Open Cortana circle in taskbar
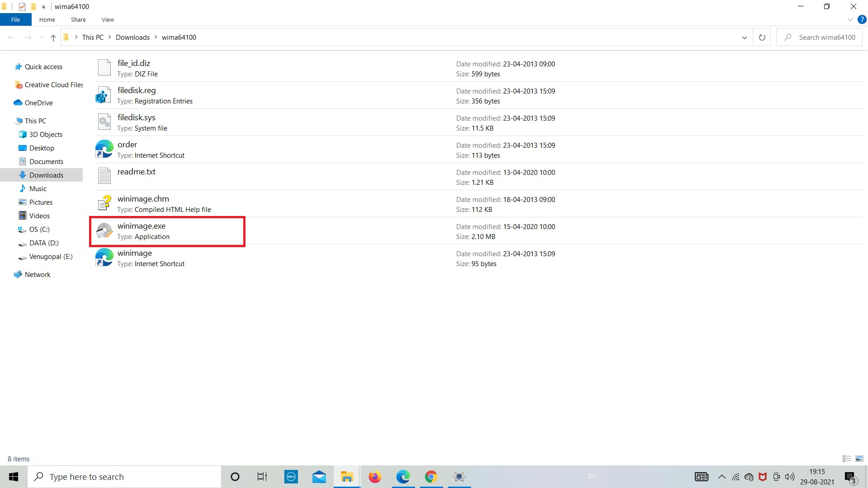868x488 pixels. click(235, 477)
